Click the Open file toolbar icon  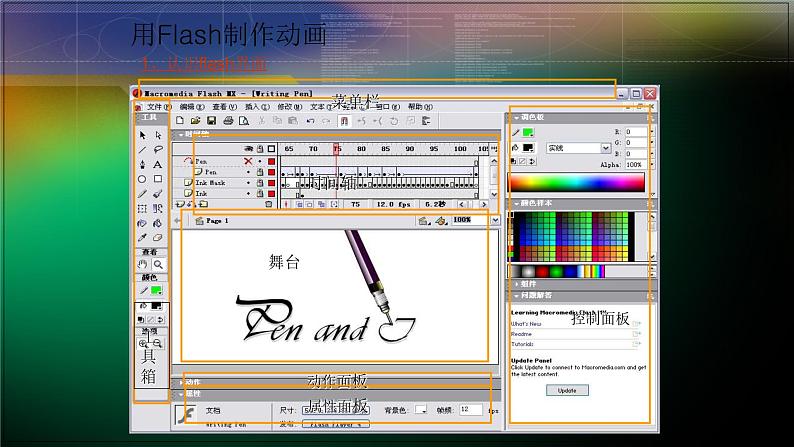195,120
